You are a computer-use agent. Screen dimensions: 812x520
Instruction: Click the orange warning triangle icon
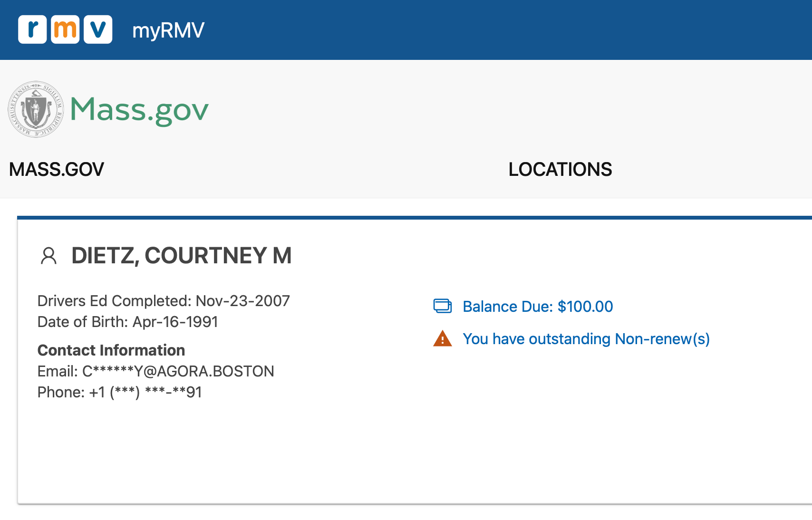tap(443, 339)
